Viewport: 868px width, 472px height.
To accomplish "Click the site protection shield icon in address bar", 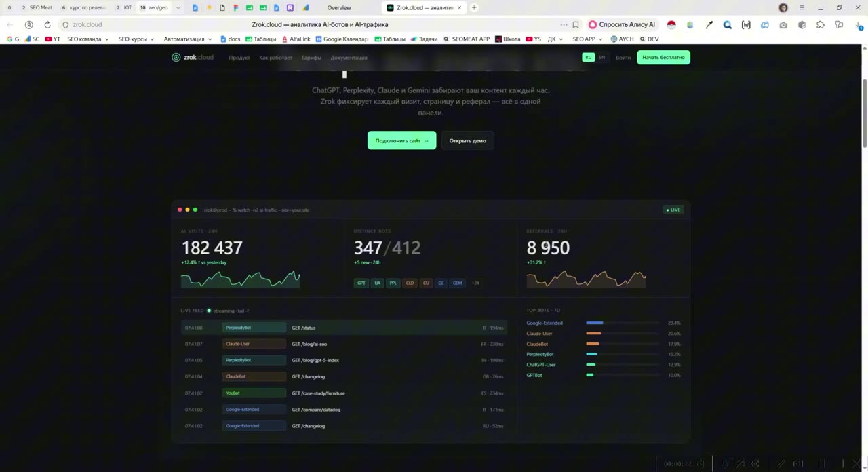I will (x=66, y=25).
